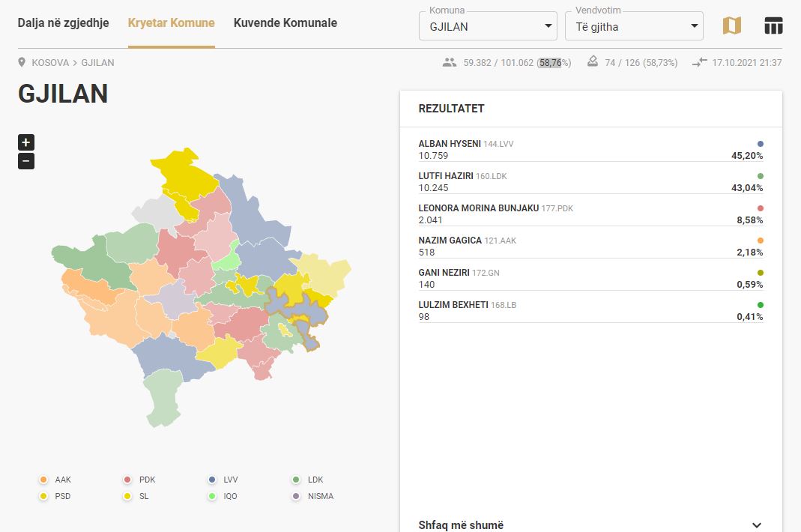Switch to map view icon
Viewport: 801px width, 532px height.
[731, 25]
